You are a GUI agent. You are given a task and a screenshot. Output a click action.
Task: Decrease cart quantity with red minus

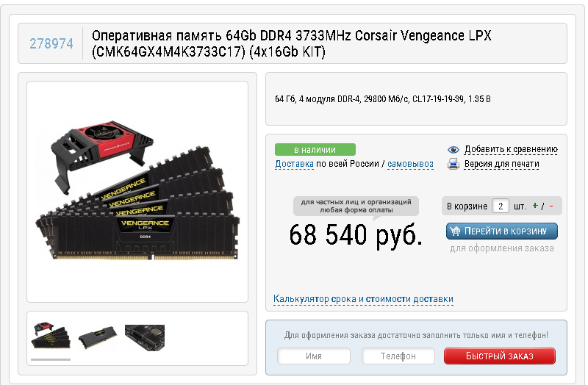click(551, 206)
